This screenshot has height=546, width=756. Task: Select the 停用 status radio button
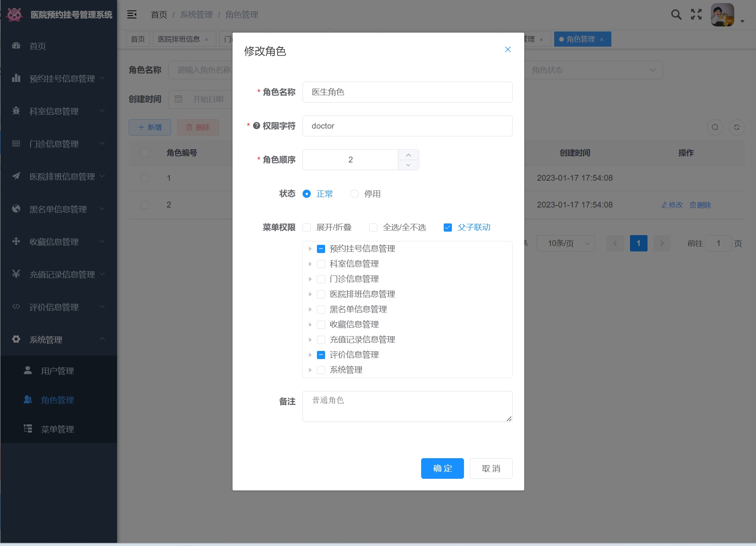click(354, 194)
